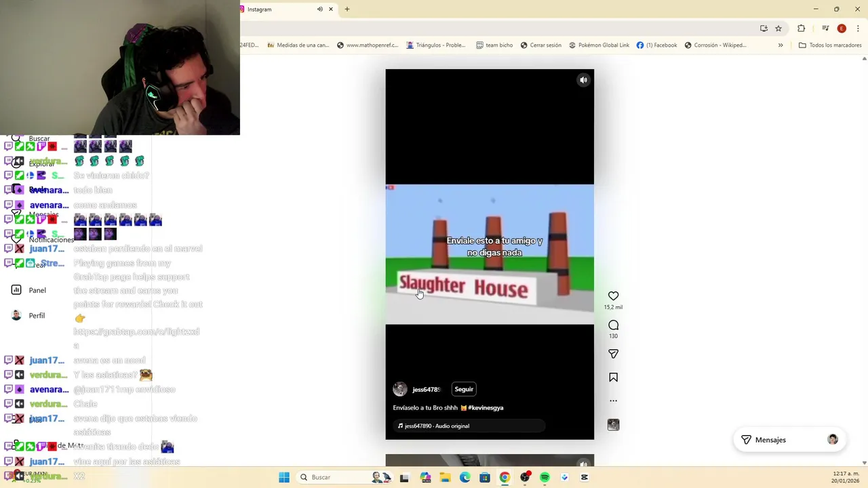The image size is (868, 488).
Task: Open File Explorer from the taskbar
Action: 445,477
